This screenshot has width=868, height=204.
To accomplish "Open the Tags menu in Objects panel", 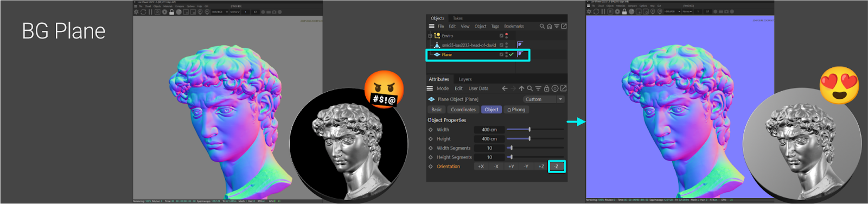I will pos(495,26).
